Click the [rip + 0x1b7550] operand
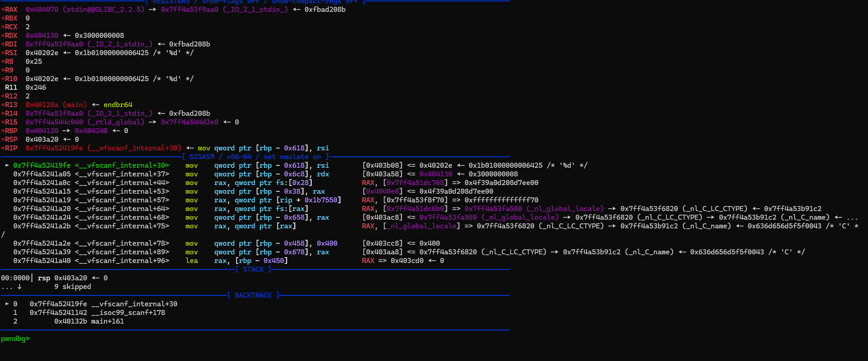This screenshot has width=868, height=361. tap(309, 200)
